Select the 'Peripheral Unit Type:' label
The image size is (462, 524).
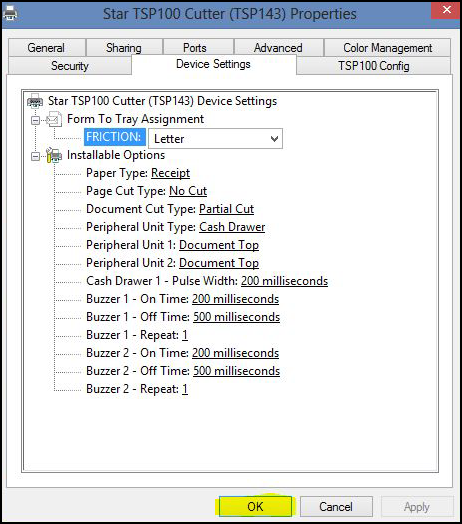(141, 227)
